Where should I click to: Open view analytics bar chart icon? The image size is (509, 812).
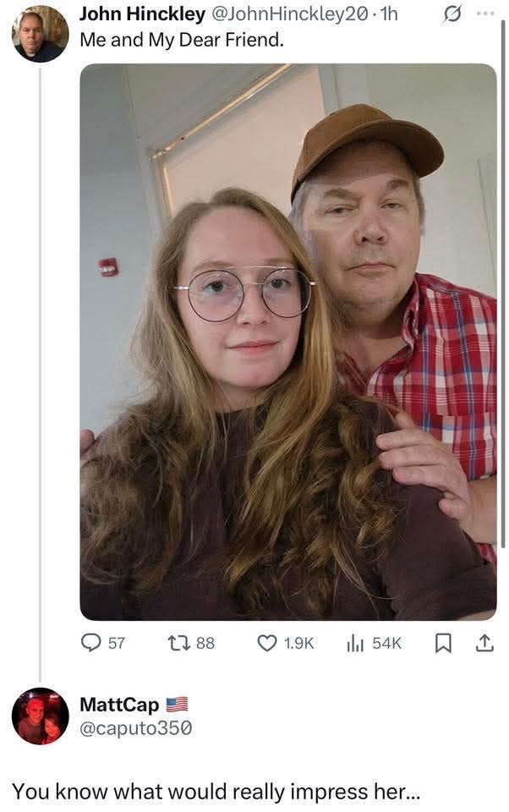pyautogui.click(x=353, y=643)
